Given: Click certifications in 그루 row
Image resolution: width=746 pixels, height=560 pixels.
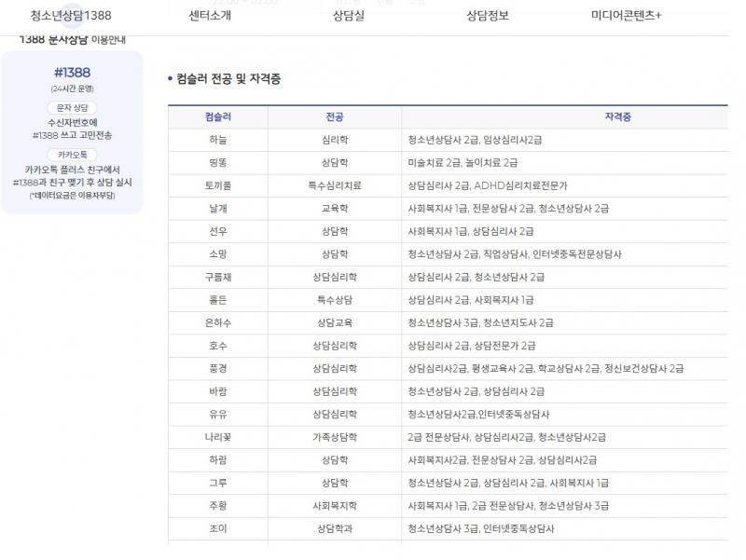Looking at the screenshot, I should [x=508, y=483].
